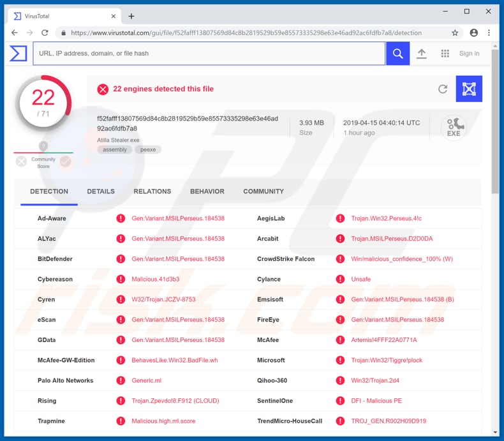Click the community score downvote X icon
504x441 pixels.
tap(22, 161)
